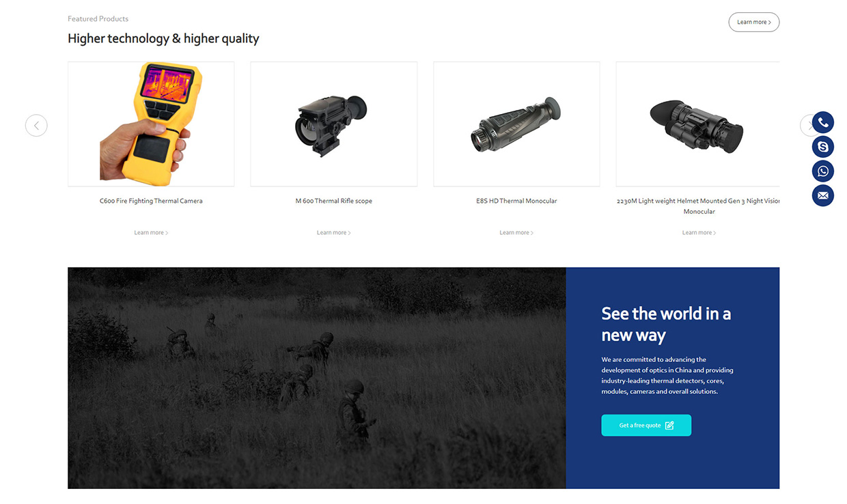Viewport: 847px width, 504px height.
Task: Select the C600 Fire Fighting Thermal Camera image
Action: [x=151, y=124]
